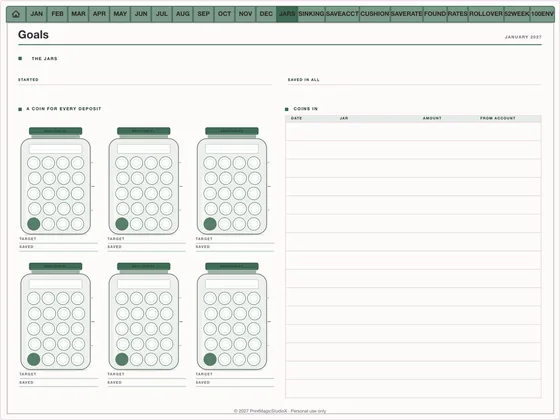Jump to the APR tab
This screenshot has width=560, height=420.
click(99, 14)
